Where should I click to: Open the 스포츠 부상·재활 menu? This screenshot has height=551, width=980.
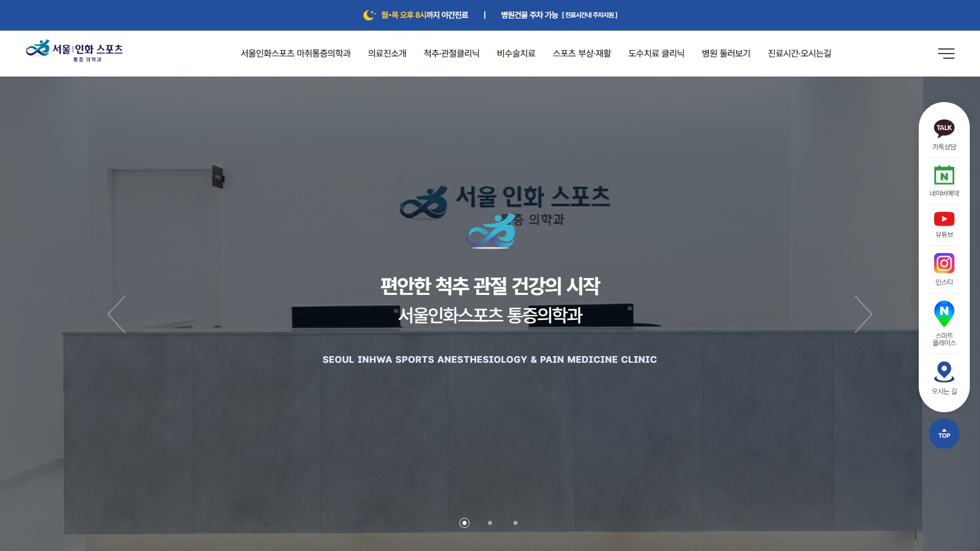click(582, 54)
